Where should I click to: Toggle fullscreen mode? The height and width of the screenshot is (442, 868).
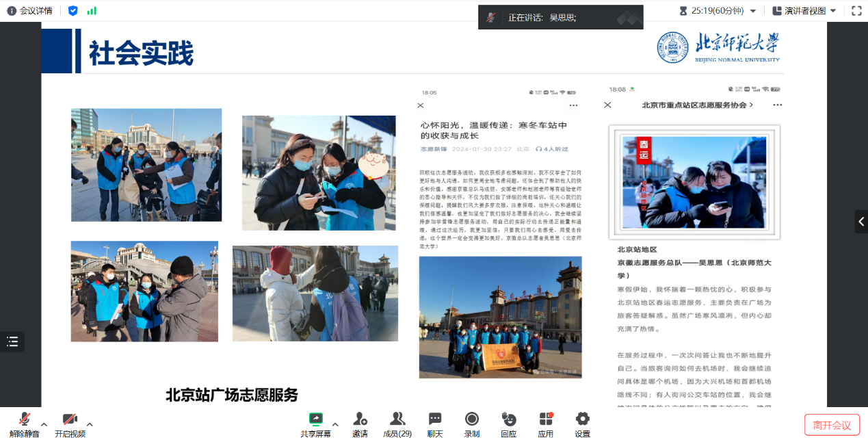click(x=857, y=10)
